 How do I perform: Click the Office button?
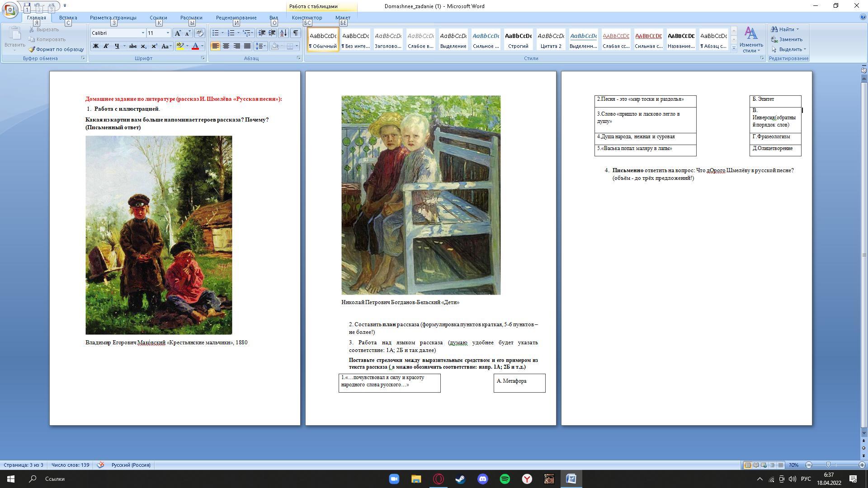[x=10, y=9]
